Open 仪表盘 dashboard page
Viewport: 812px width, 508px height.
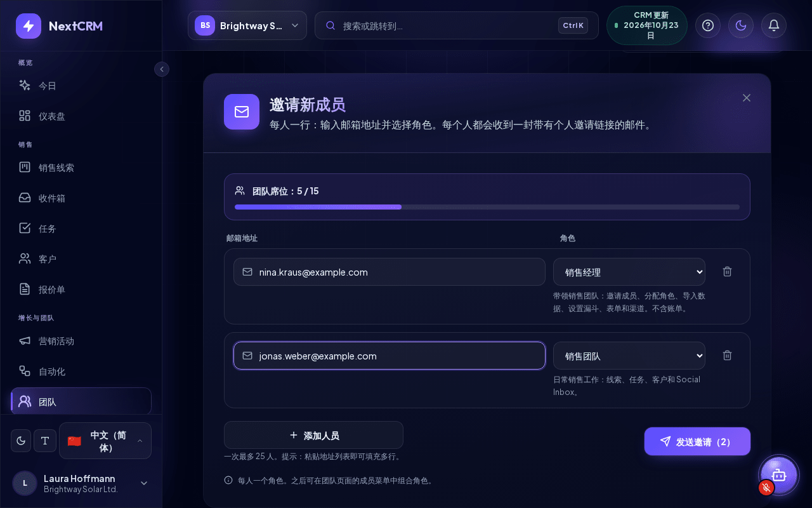pyautogui.click(x=81, y=116)
